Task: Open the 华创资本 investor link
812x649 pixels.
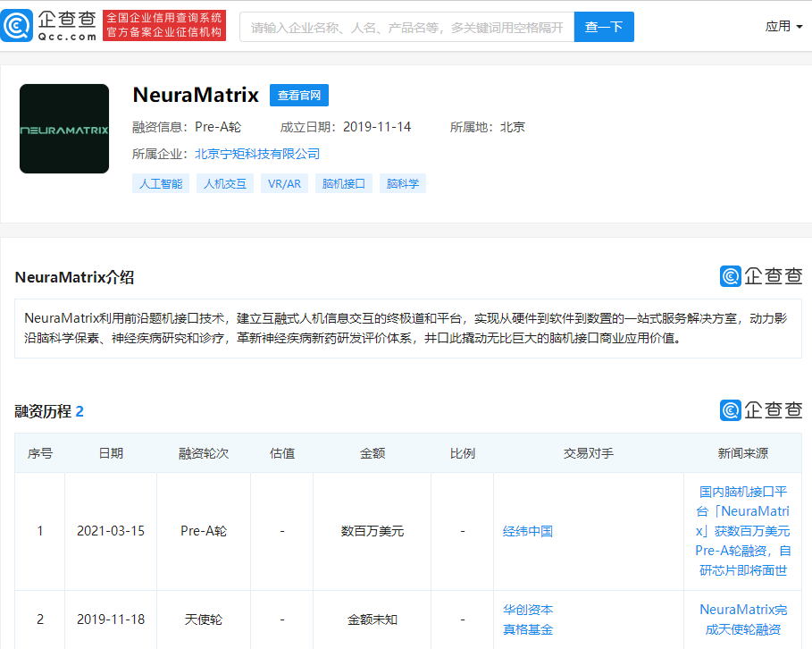Action: (x=528, y=610)
